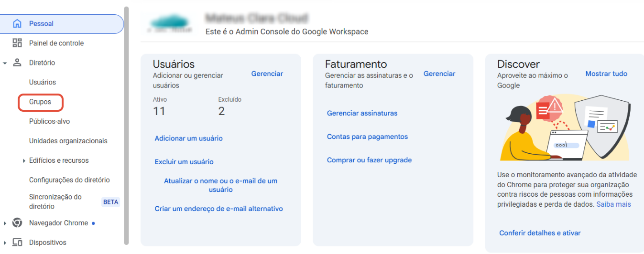The image size is (644, 254).
Task: Click the BETA badge
Action: click(x=110, y=202)
